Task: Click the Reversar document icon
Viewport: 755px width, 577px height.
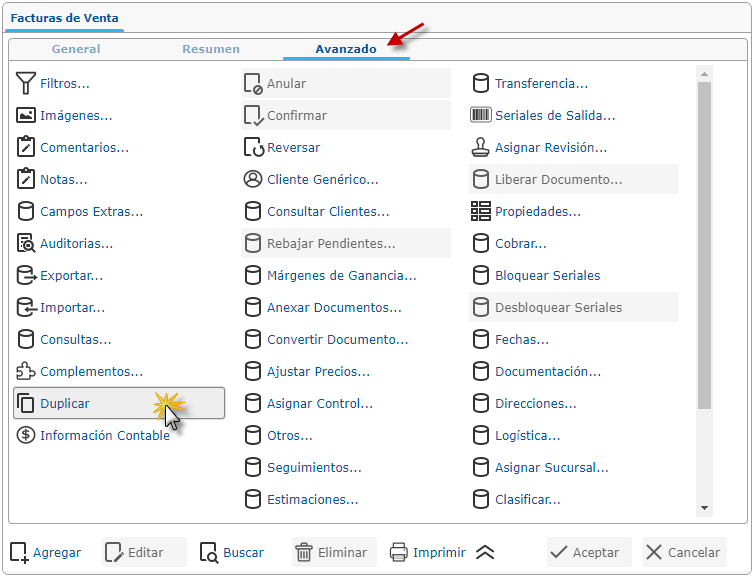Action: (x=253, y=147)
